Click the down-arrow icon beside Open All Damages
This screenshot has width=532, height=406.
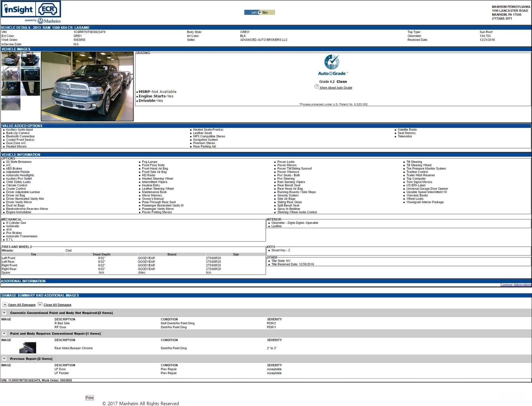5,304
